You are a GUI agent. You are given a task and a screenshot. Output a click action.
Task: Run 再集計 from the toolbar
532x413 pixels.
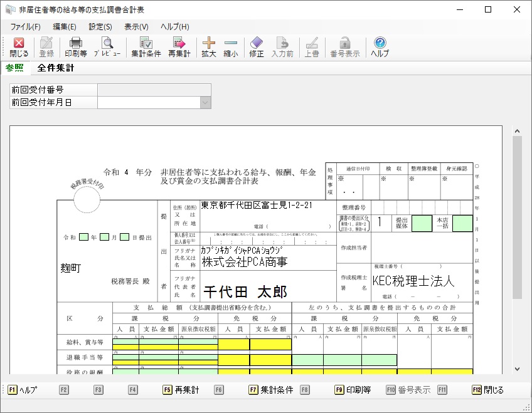coord(179,47)
